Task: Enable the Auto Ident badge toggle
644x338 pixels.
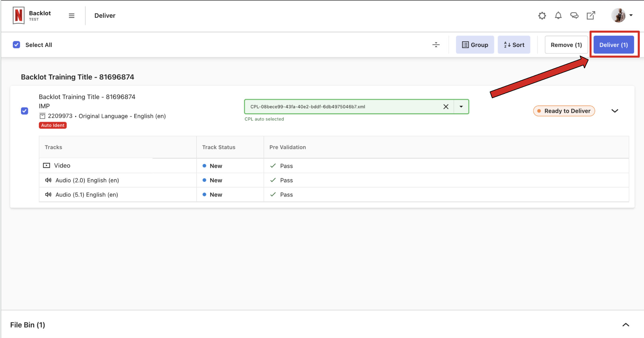Action: point(52,125)
